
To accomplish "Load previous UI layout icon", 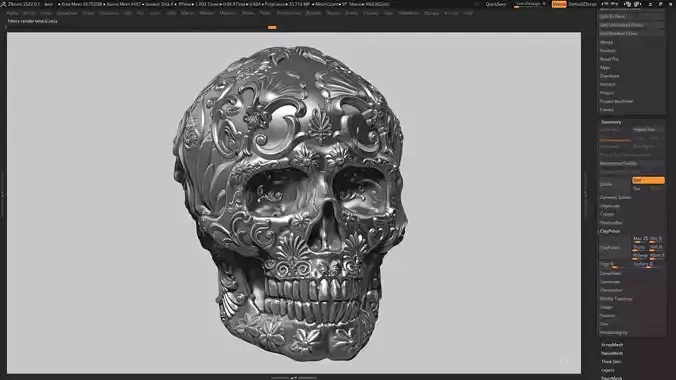I will [x=627, y=4].
